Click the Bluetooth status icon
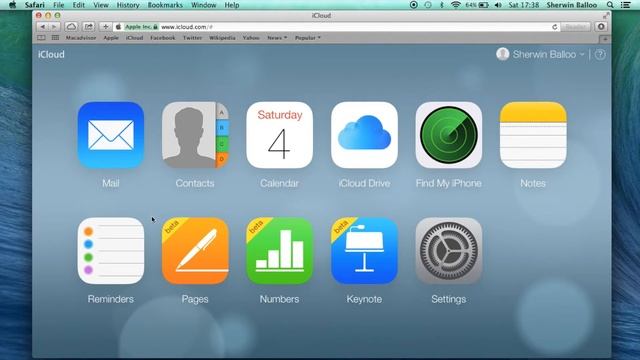Screen dimensions: 640x360 click(442, 5)
